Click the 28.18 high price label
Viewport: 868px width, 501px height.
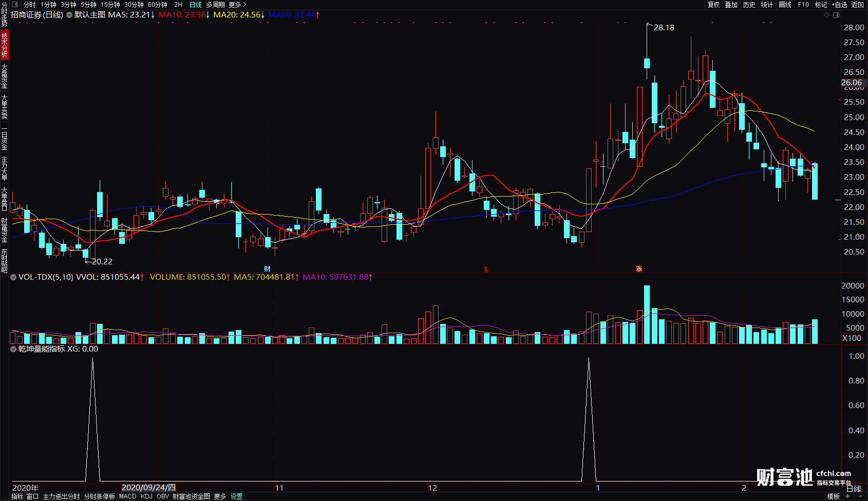[664, 28]
